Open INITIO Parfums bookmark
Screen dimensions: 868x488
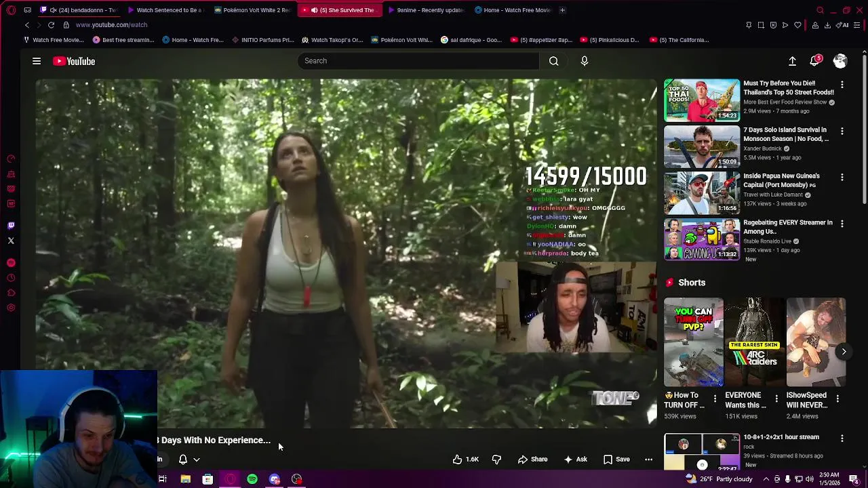[262, 40]
